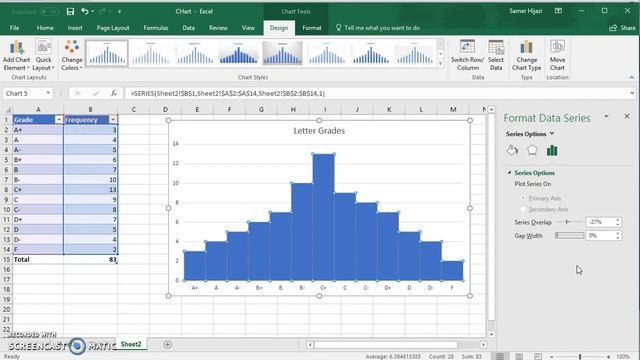Click Ribbon Display Options icon
The width and height of the screenshot is (640, 360).
click(x=558, y=11)
